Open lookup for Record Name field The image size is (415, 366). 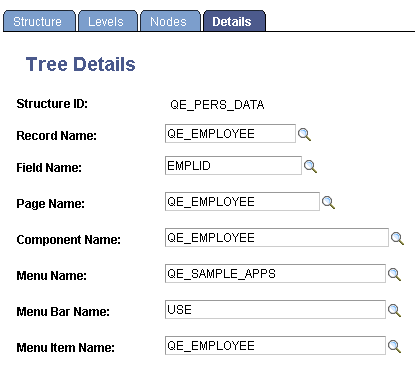(x=304, y=135)
